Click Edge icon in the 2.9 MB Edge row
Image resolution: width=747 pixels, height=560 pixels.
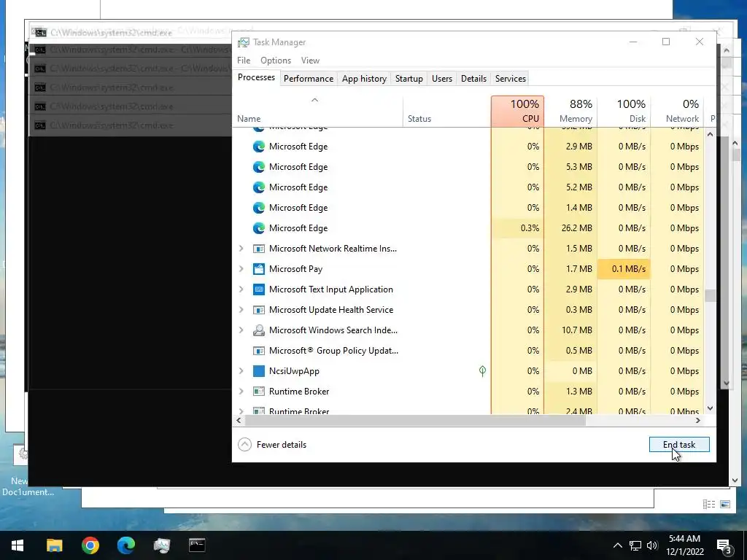259,147
